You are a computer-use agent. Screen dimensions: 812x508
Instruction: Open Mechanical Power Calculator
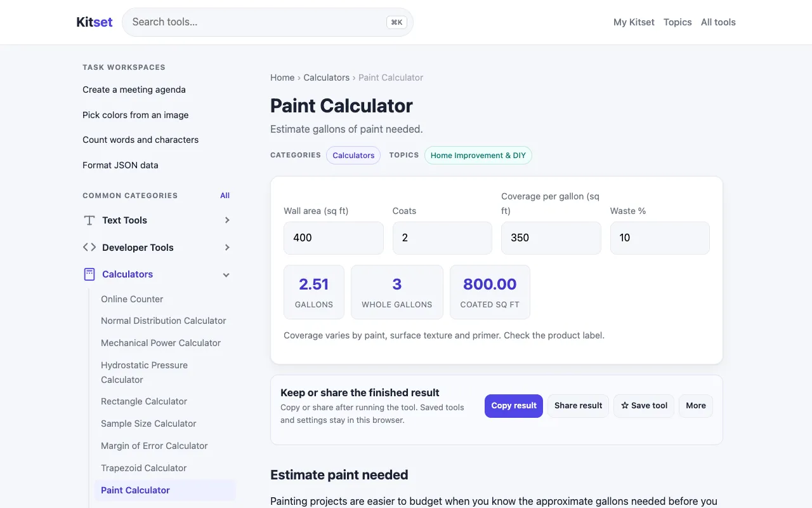pos(160,343)
